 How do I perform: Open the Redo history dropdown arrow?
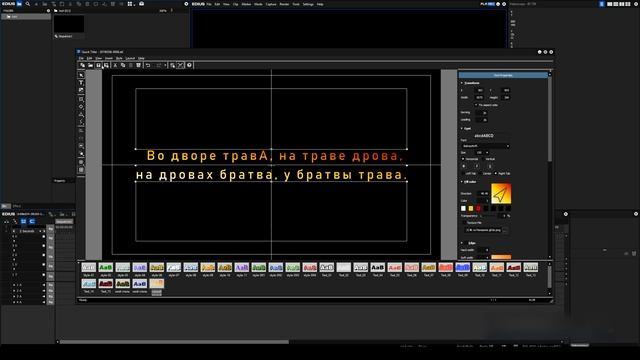165,65
